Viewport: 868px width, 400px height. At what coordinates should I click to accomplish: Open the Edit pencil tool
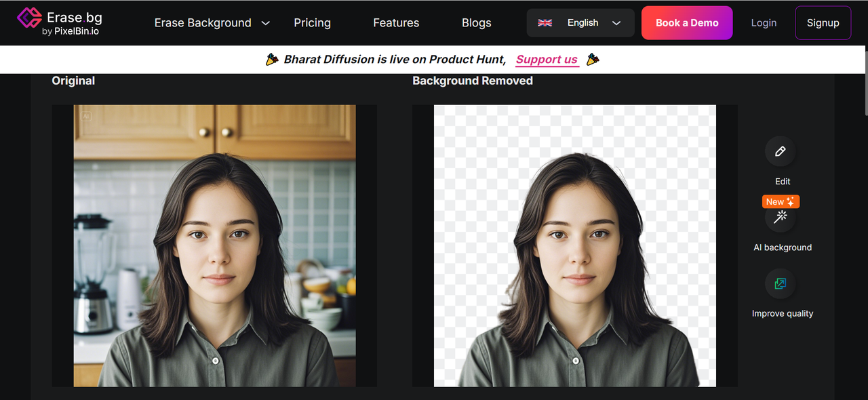click(780, 151)
